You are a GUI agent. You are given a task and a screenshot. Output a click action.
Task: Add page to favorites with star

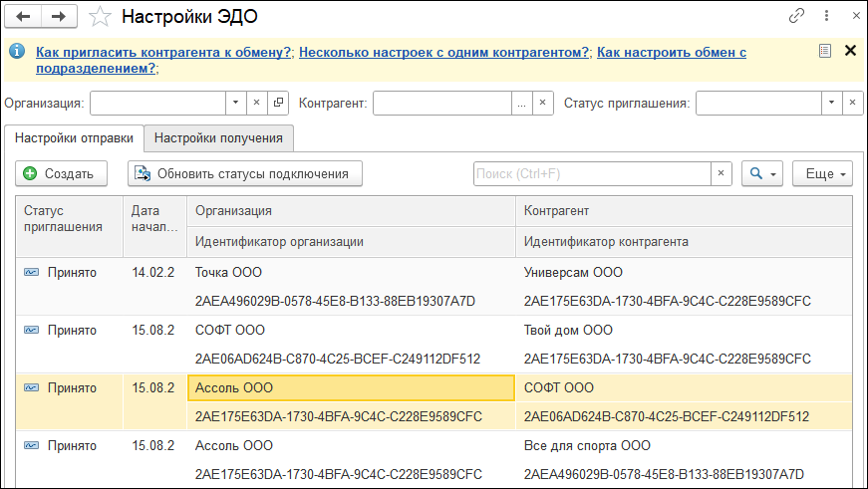click(x=100, y=17)
